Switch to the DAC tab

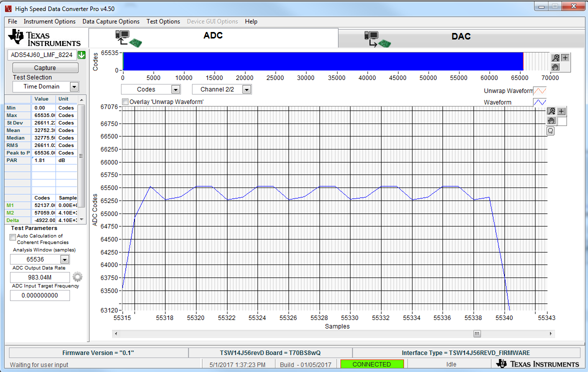(x=461, y=38)
